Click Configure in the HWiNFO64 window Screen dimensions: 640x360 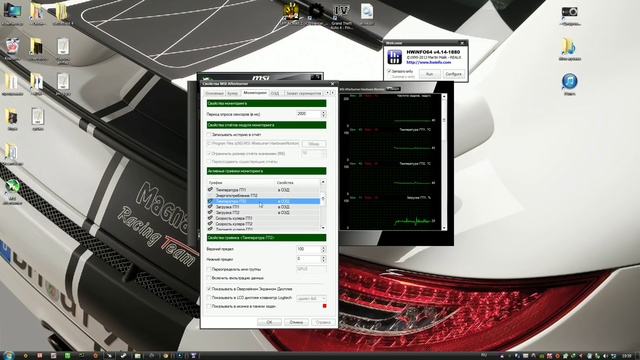click(x=453, y=74)
